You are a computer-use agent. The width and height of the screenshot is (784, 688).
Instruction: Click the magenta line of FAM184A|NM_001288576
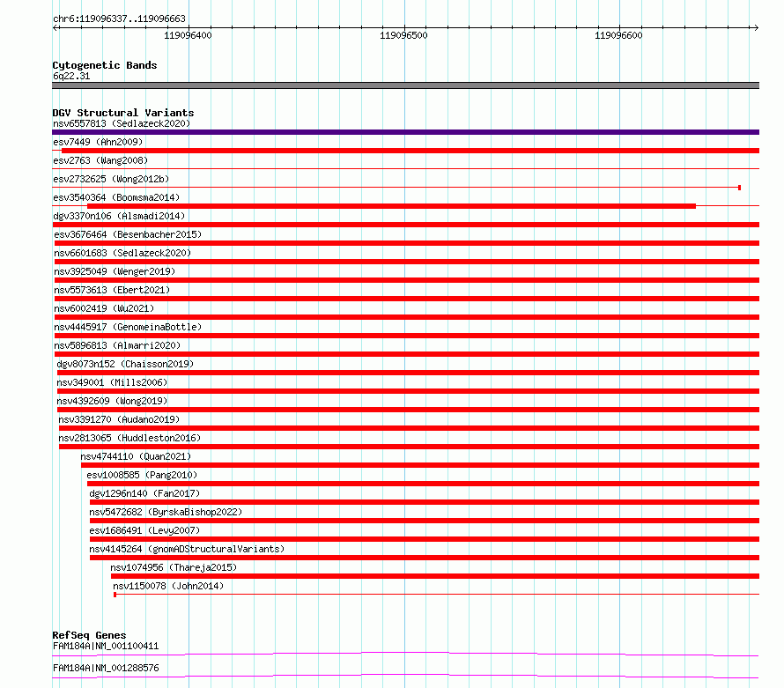click(x=405, y=676)
